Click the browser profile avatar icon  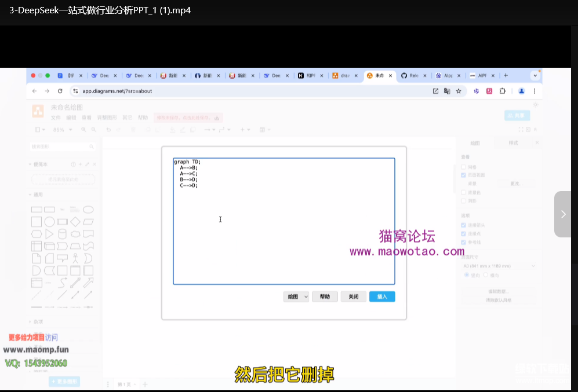[x=521, y=91]
